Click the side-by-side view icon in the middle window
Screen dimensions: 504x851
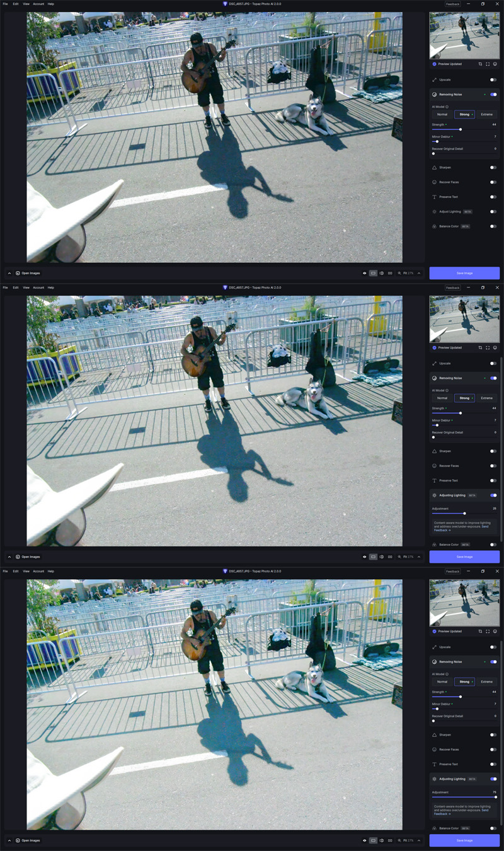coord(390,557)
